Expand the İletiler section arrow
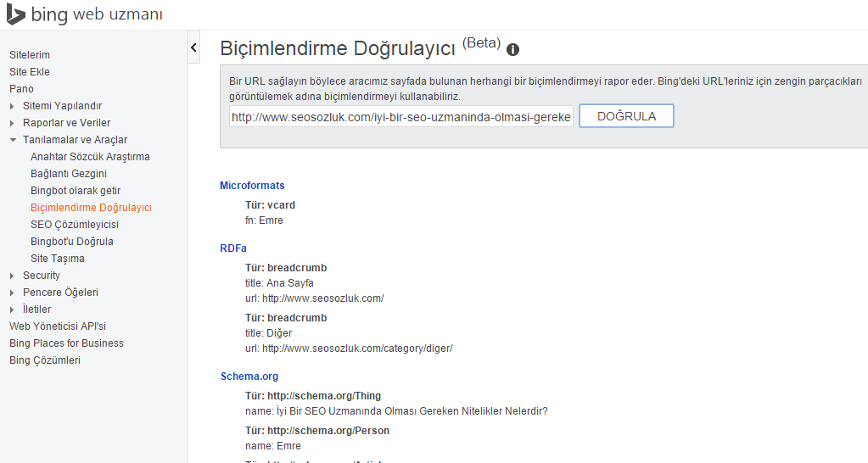This screenshot has width=868, height=463. [13, 310]
